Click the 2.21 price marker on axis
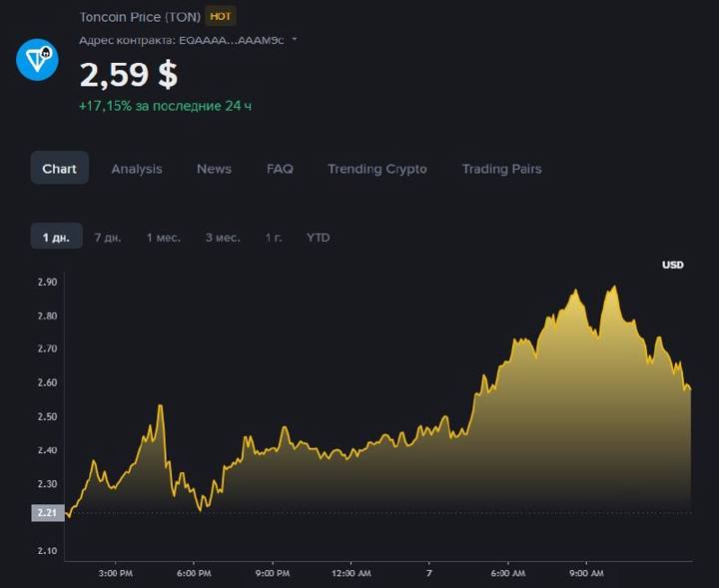The width and height of the screenshot is (719, 588). (x=48, y=513)
